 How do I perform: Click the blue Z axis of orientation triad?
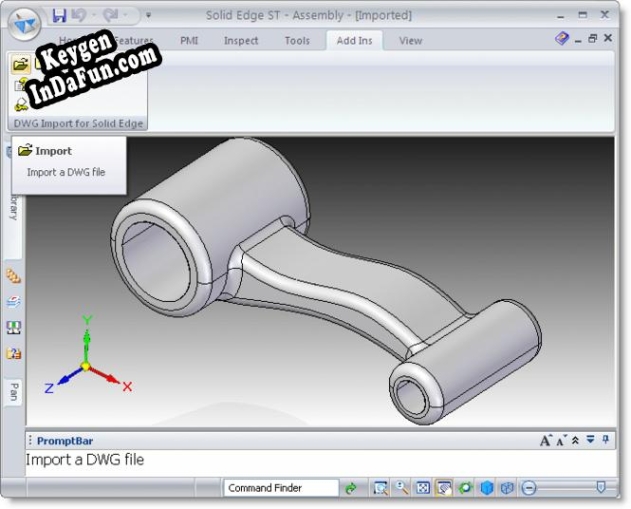click(x=64, y=378)
